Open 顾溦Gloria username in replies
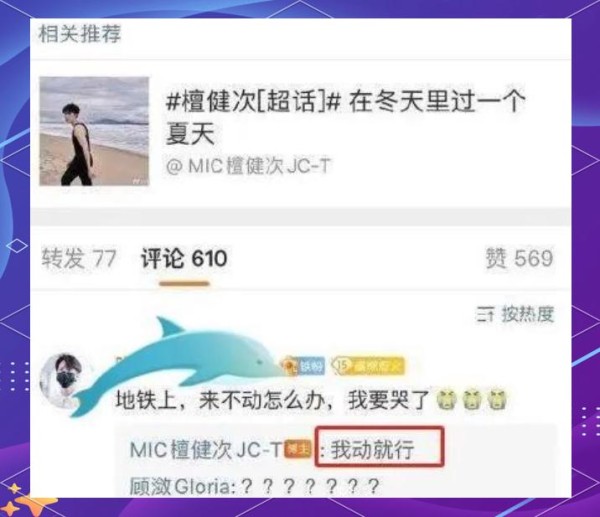The image size is (600, 517). tap(180, 487)
